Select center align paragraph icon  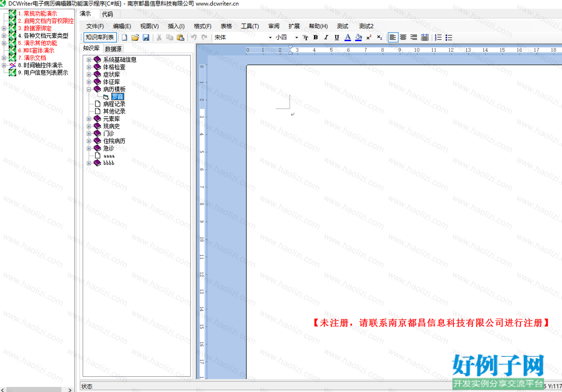[x=403, y=37]
